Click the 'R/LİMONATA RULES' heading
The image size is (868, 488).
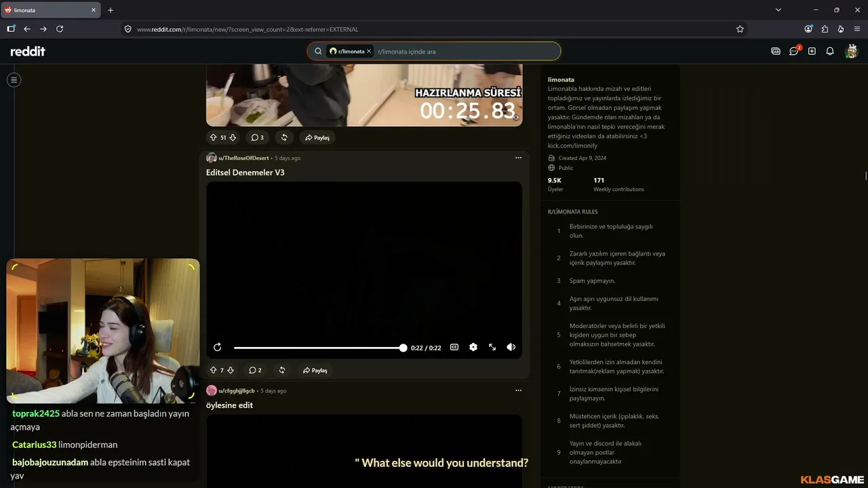point(573,211)
